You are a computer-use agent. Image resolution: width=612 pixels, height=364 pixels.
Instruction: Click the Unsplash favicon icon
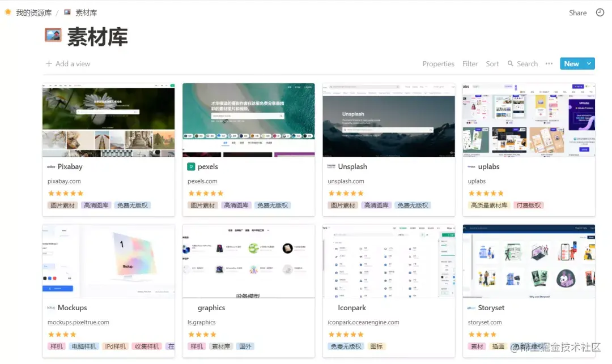331,166
